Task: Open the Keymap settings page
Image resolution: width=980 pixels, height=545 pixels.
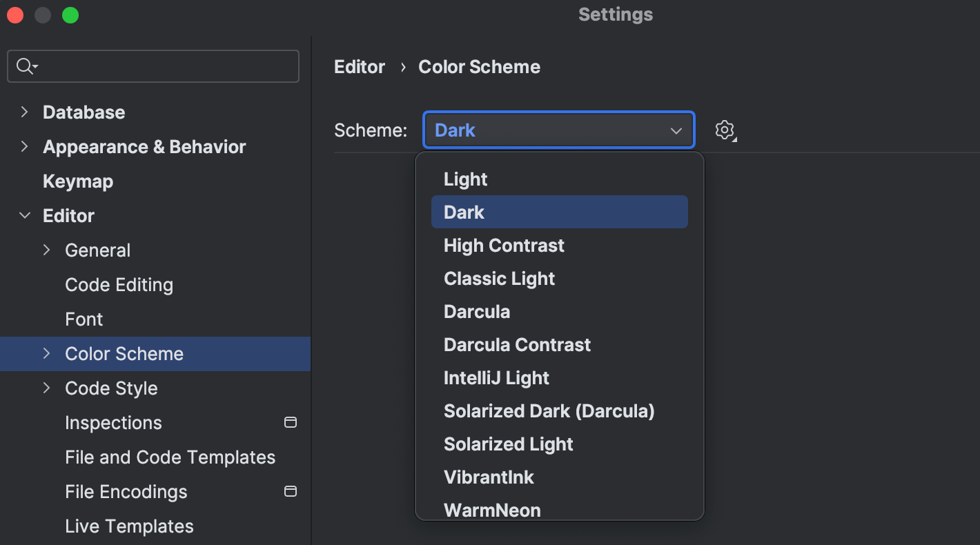Action: click(x=78, y=181)
